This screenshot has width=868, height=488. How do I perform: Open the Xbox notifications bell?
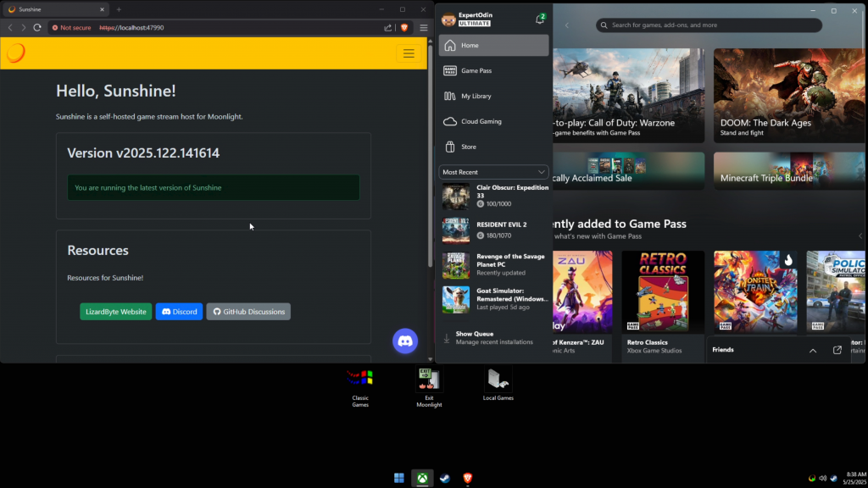pos(540,19)
